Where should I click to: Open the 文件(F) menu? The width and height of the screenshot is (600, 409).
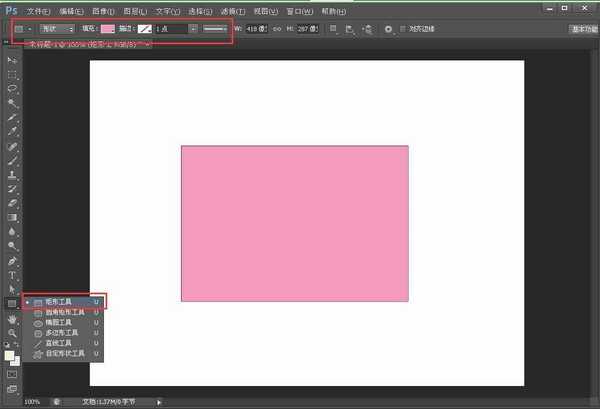[x=39, y=10]
